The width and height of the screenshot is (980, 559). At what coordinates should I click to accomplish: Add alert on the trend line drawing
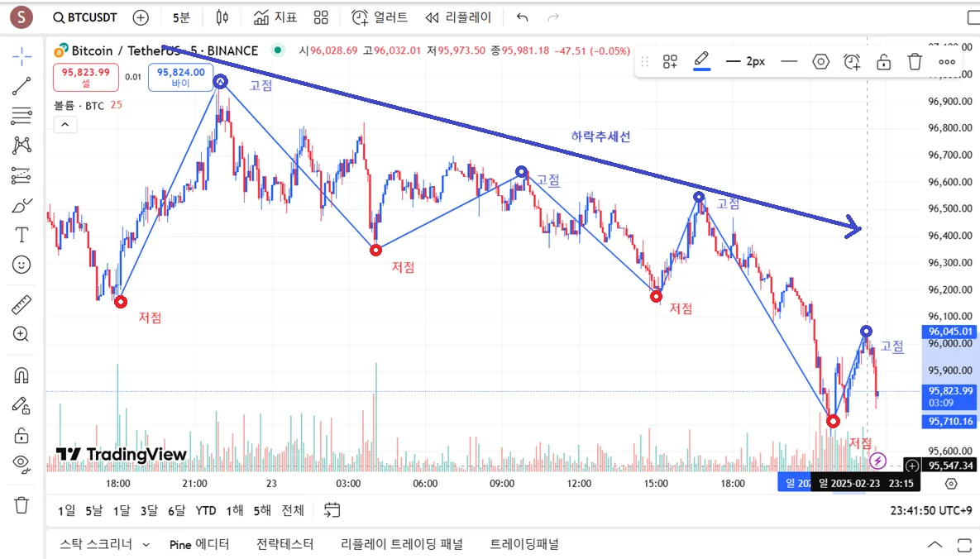(x=852, y=61)
